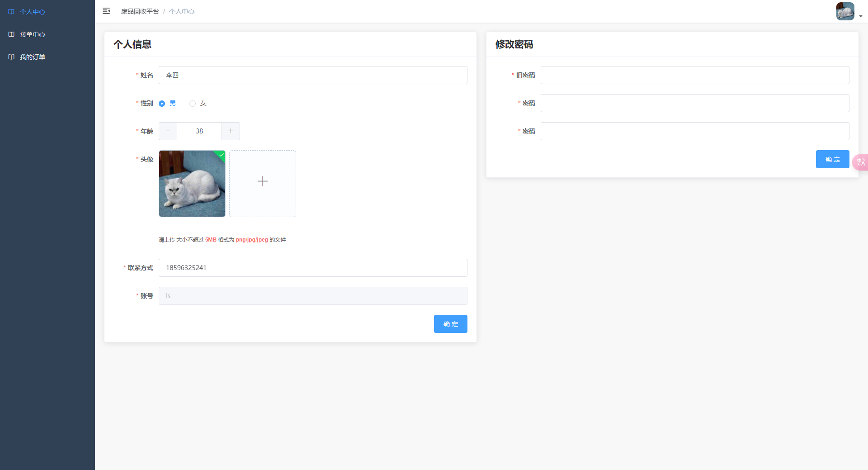The width and height of the screenshot is (868, 470).
Task: Click the cat avatar in top bar
Action: click(x=845, y=11)
